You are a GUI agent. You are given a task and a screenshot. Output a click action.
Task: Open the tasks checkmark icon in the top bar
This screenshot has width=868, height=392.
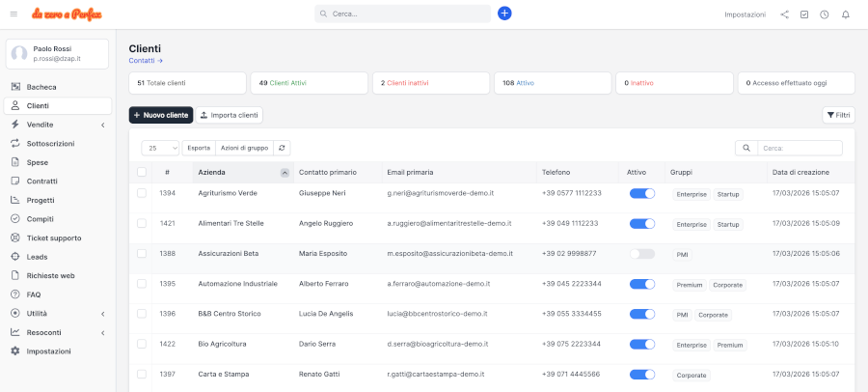(x=804, y=14)
